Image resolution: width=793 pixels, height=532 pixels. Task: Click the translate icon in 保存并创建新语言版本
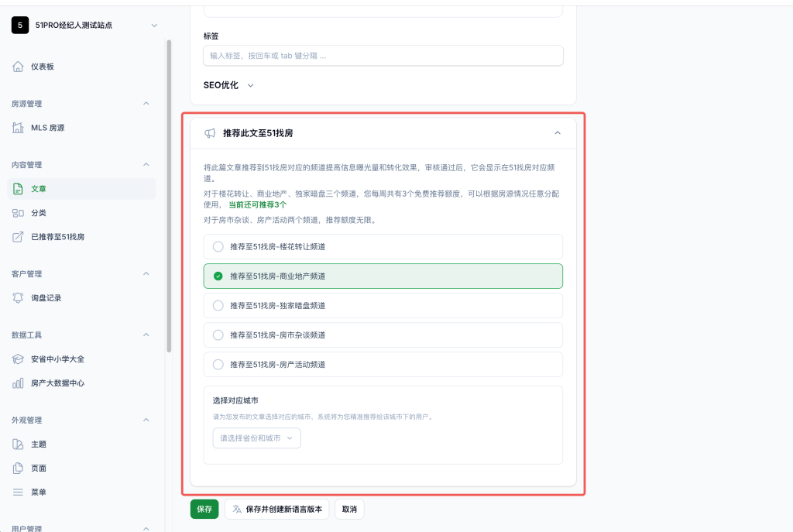(x=237, y=510)
